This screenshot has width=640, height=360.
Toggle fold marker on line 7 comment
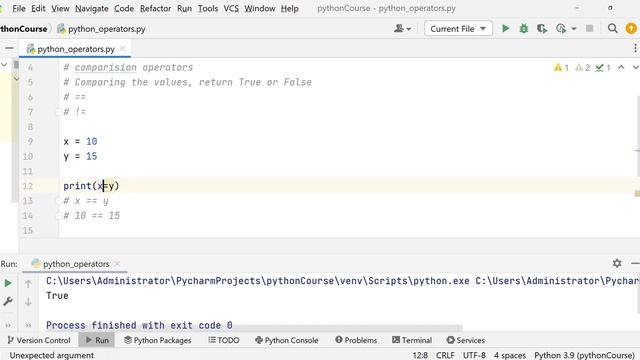click(58, 112)
